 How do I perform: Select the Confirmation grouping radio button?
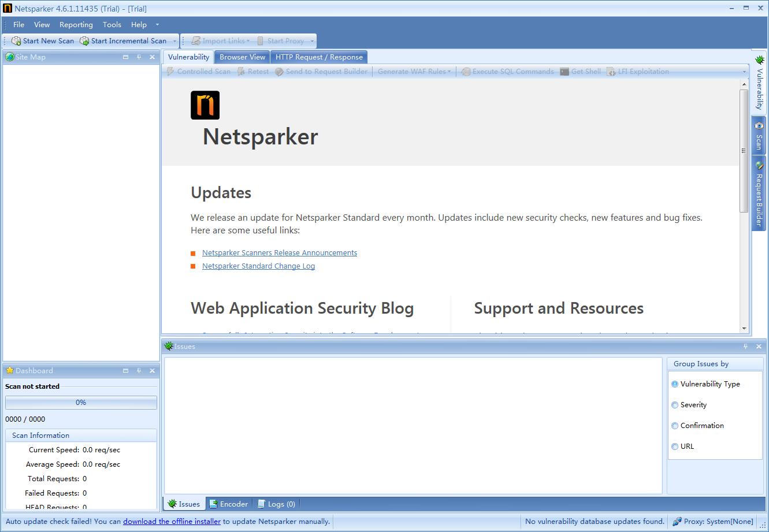[675, 426]
